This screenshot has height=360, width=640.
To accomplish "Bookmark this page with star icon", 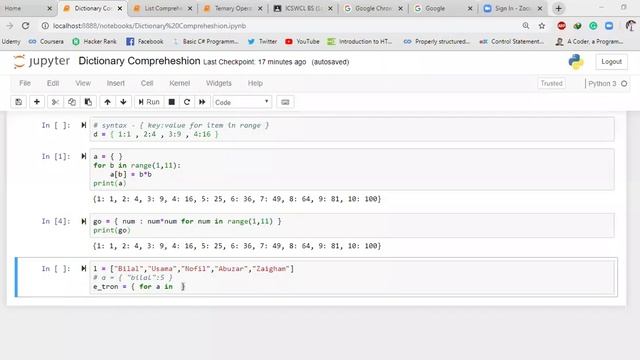I will [x=542, y=26].
